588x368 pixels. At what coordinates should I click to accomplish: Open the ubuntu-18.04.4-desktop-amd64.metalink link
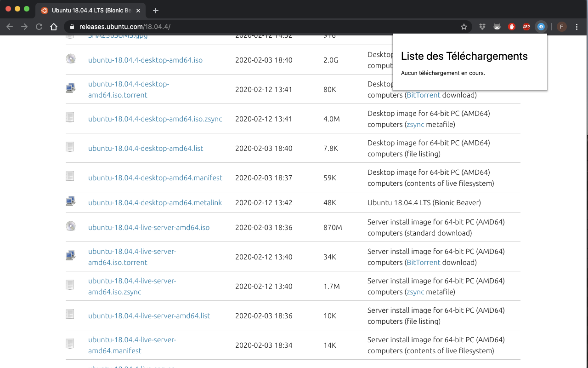click(155, 203)
